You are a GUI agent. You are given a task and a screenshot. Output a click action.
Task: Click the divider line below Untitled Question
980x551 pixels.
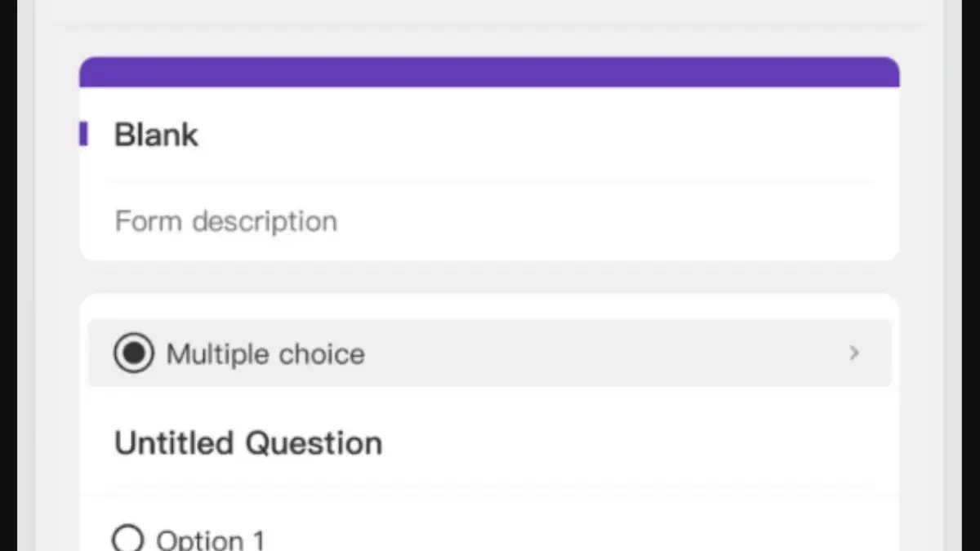(x=488, y=488)
